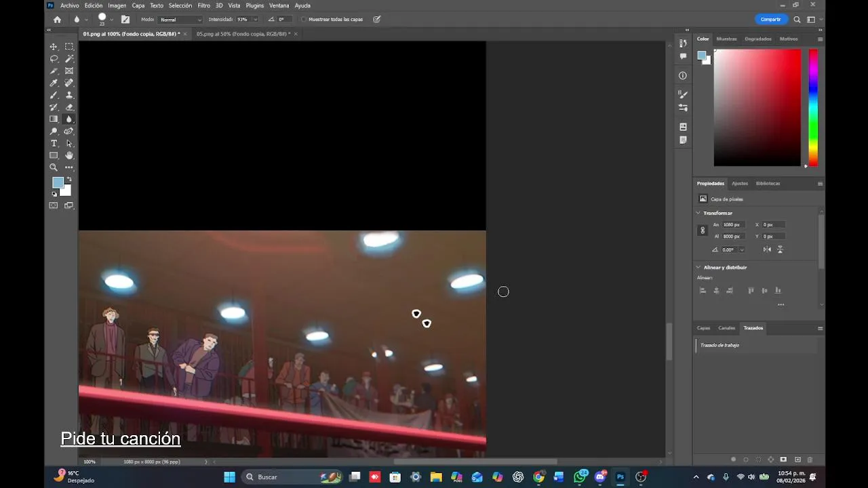
Task: Click the Home icon in options bar
Action: (57, 20)
